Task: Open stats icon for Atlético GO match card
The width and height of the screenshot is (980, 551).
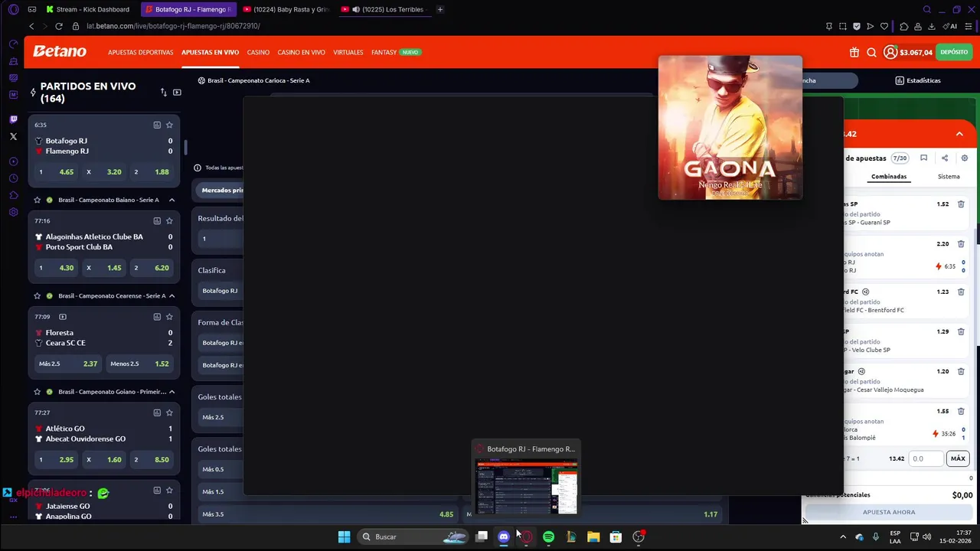Action: pyautogui.click(x=157, y=412)
